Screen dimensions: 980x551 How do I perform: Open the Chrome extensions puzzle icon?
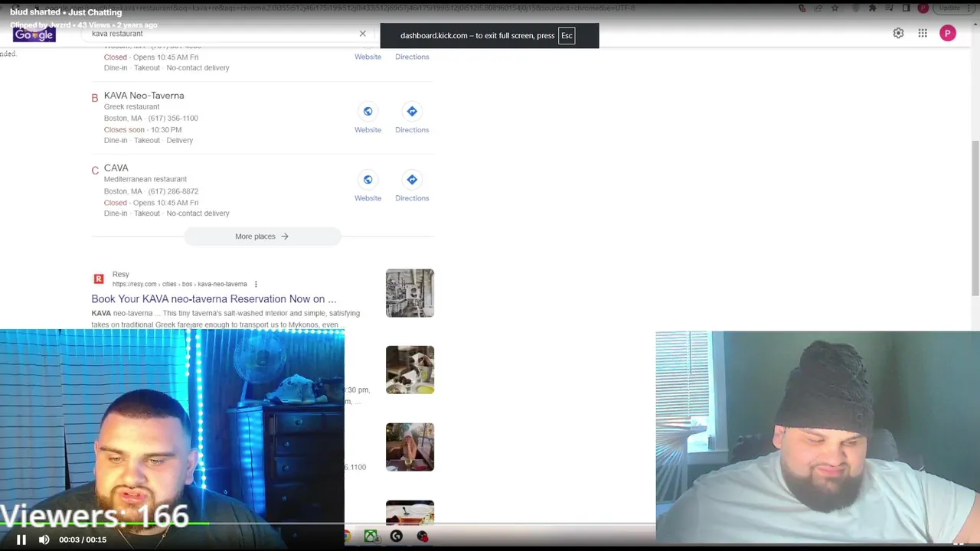pyautogui.click(x=872, y=8)
